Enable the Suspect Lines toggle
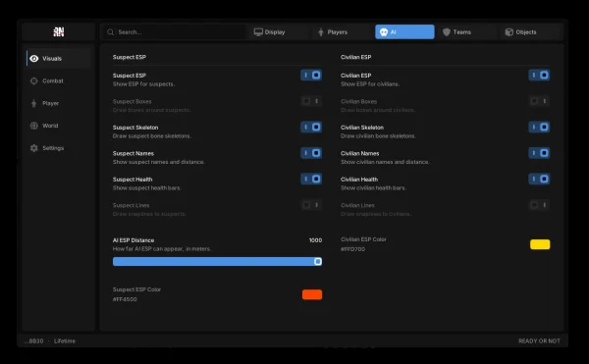 click(311, 205)
